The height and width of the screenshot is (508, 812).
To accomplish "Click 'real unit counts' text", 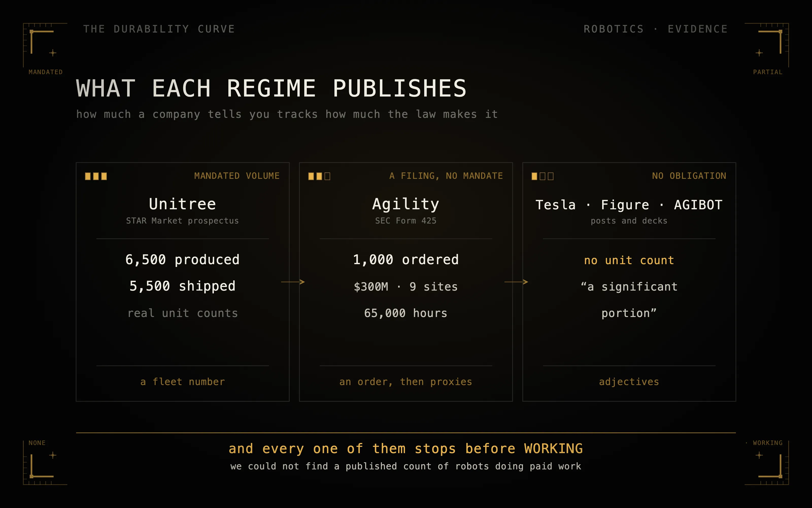I will (x=182, y=313).
